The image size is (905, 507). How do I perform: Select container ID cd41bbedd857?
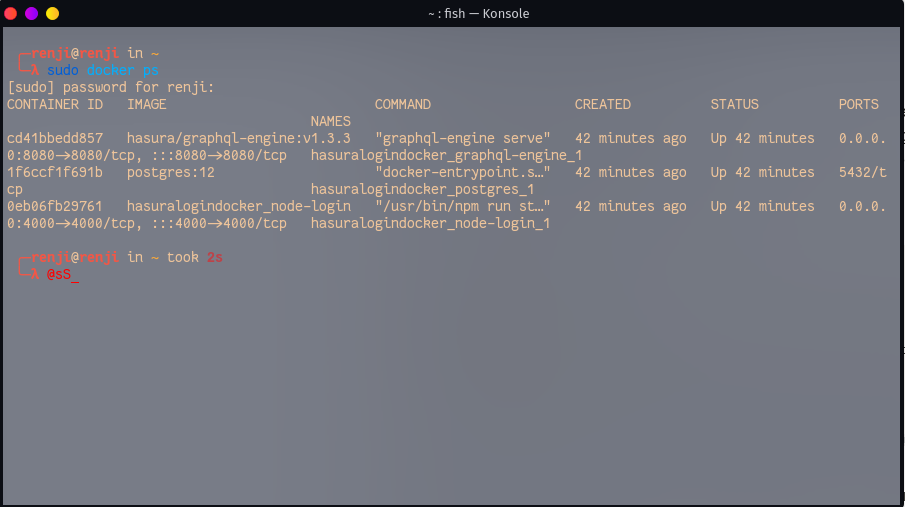tap(55, 138)
